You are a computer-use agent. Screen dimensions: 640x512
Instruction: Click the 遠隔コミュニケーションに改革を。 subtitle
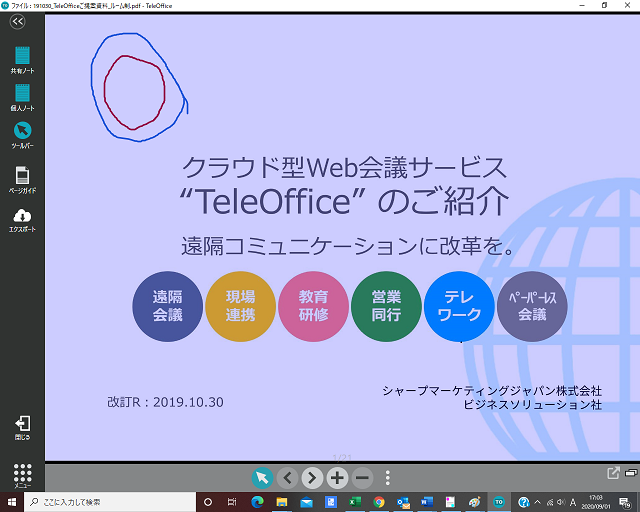(347, 246)
